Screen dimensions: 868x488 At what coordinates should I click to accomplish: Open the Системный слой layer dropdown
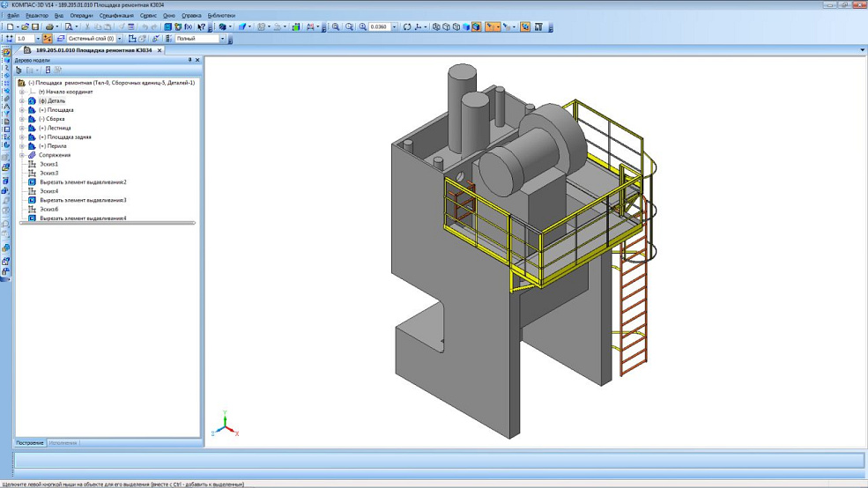click(120, 39)
